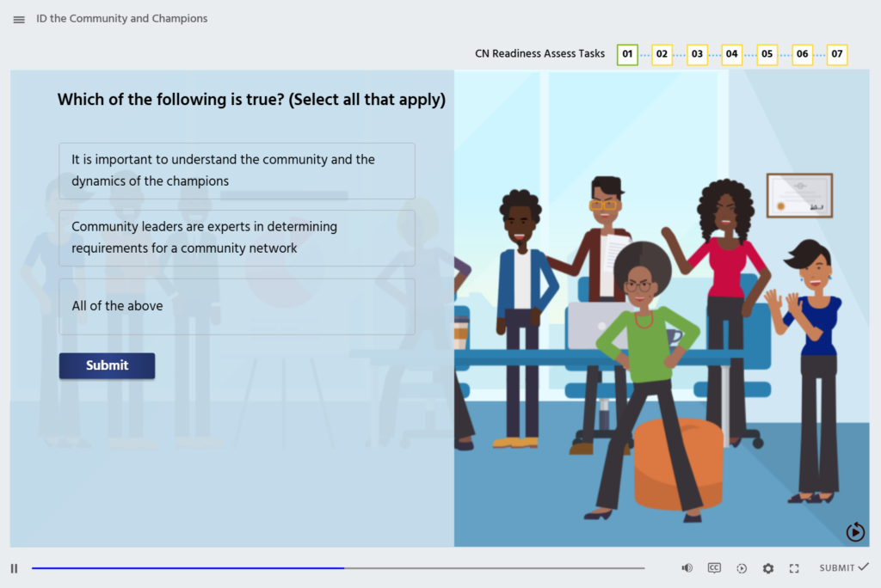Screen dimensions: 881x588
Task: Enable closed captions
Action: pos(714,567)
